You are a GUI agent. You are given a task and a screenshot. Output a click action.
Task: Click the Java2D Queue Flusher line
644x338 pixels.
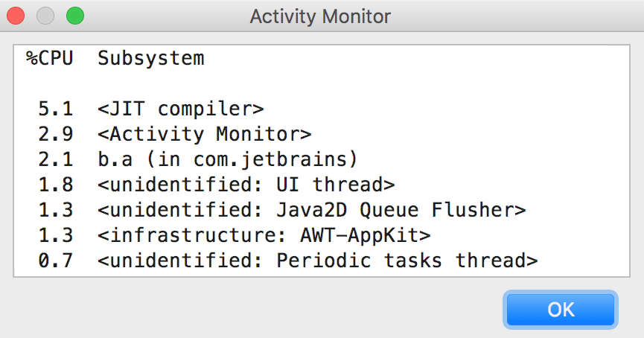click(x=312, y=210)
